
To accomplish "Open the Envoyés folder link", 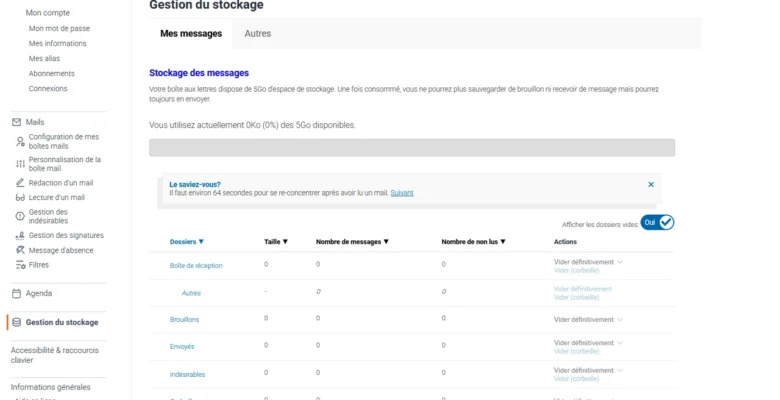I will 182,346.
